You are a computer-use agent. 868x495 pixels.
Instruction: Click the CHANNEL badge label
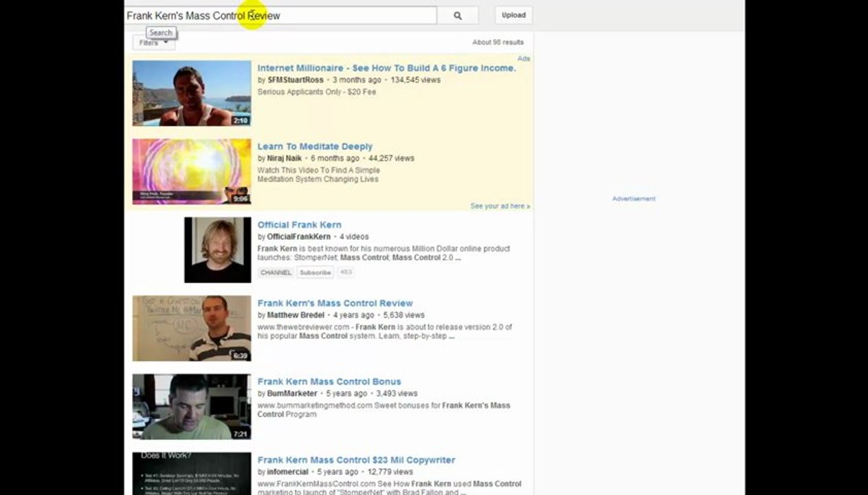[276, 272]
